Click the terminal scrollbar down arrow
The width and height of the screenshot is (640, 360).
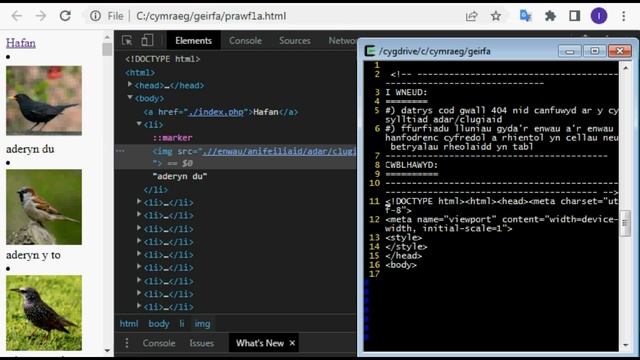[626, 345]
